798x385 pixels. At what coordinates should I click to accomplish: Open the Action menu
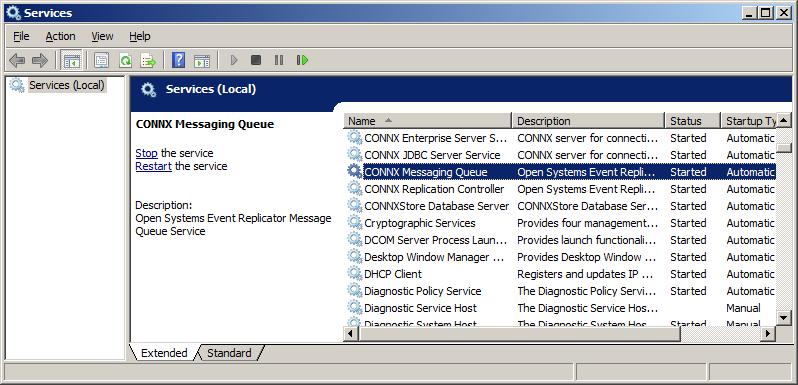point(60,36)
